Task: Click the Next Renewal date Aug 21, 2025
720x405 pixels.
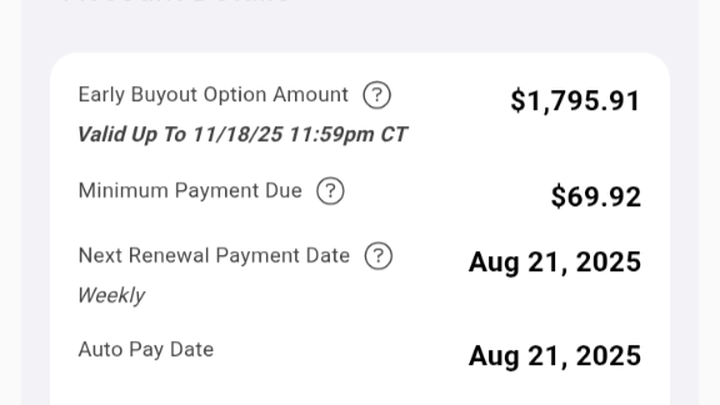Action: point(555,263)
